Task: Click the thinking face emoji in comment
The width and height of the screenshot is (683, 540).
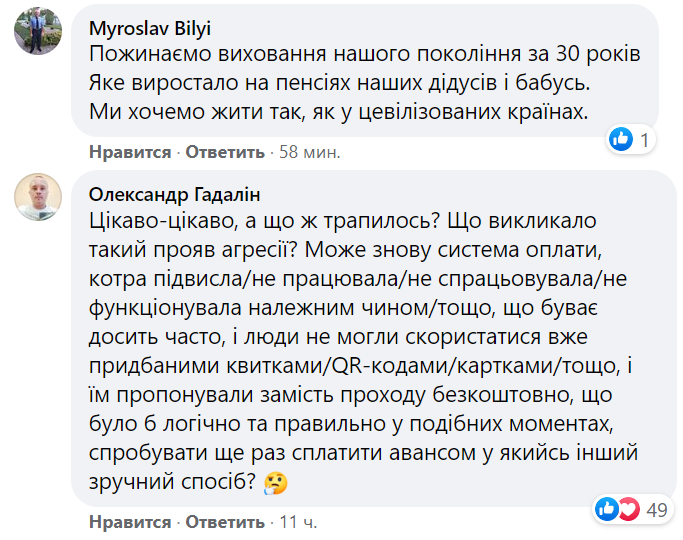Action: pyautogui.click(x=276, y=485)
